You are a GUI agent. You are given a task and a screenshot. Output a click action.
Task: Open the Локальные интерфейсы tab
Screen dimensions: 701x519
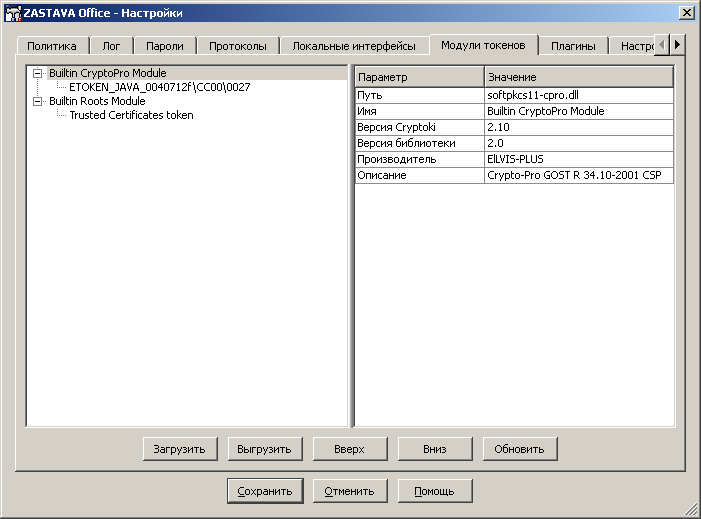click(x=354, y=46)
